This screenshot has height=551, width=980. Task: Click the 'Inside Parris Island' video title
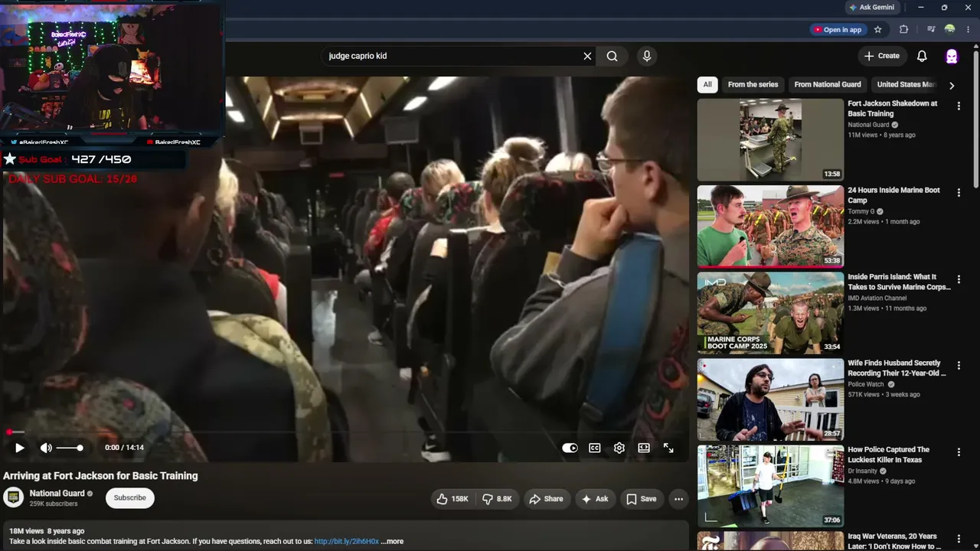[x=899, y=282]
